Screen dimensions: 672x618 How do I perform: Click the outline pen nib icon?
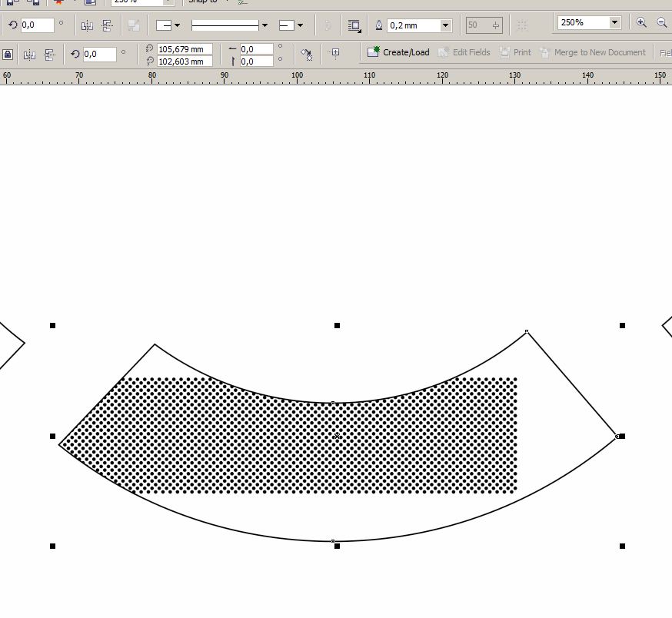click(x=379, y=25)
